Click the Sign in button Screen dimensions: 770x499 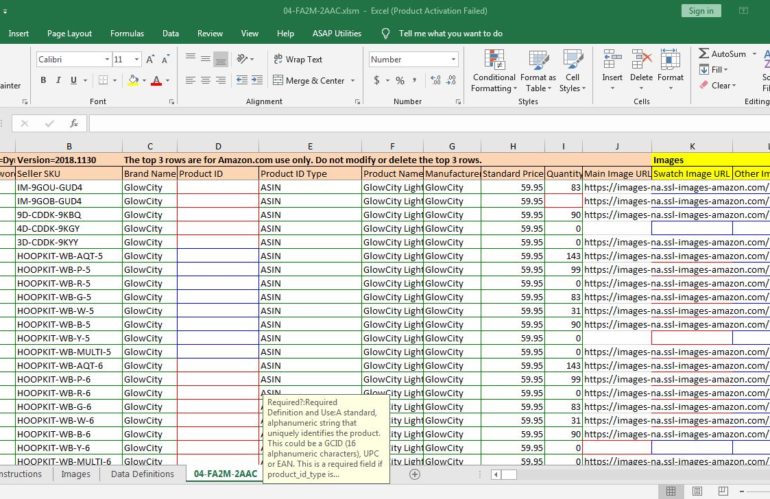[700, 10]
